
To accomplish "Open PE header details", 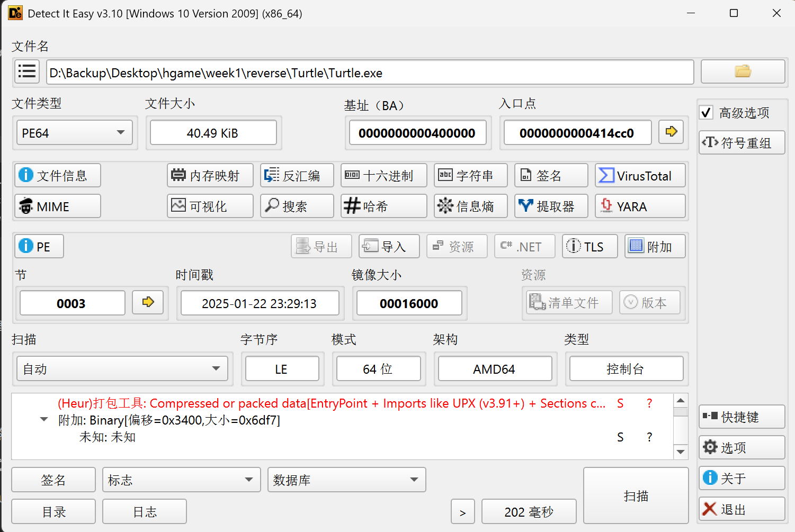I will [x=39, y=246].
